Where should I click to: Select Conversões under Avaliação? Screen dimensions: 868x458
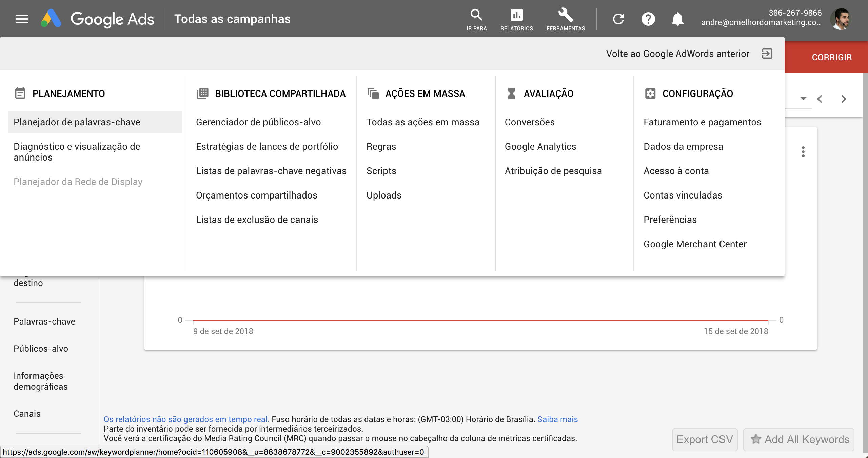pyautogui.click(x=530, y=122)
